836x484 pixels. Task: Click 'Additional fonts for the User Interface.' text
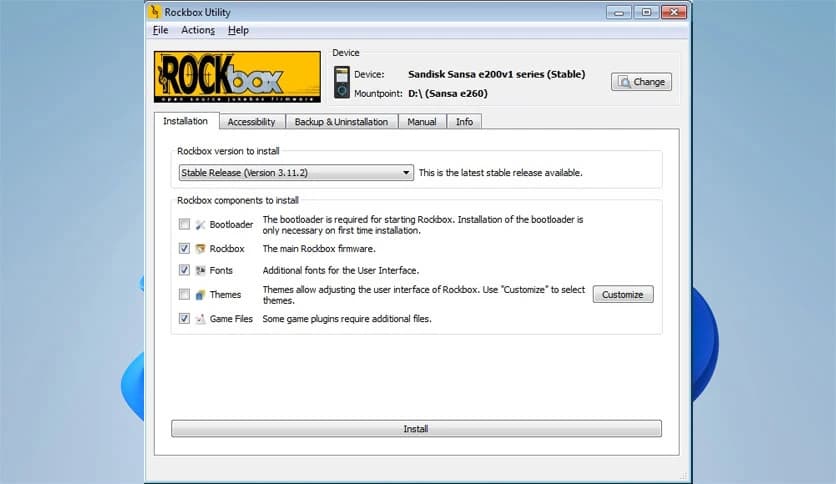click(x=341, y=270)
